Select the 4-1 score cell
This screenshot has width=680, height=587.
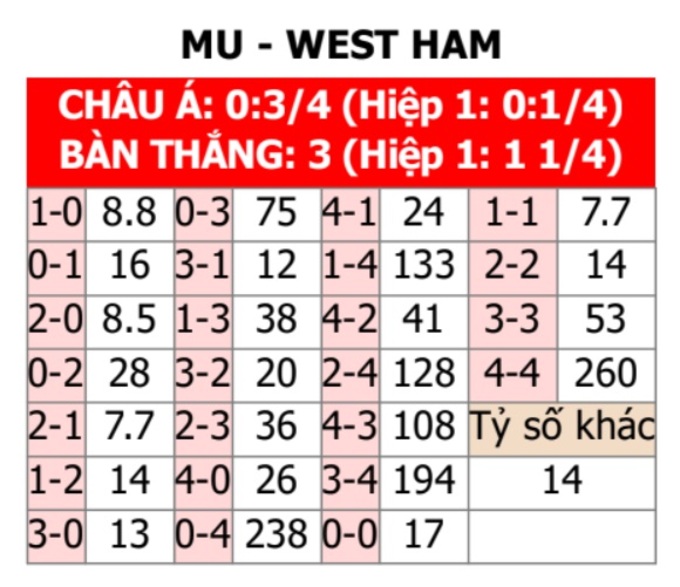pos(350,214)
